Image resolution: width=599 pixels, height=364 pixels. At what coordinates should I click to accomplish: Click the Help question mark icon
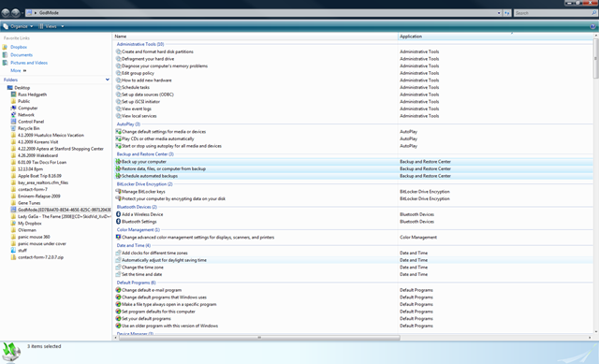coord(592,26)
